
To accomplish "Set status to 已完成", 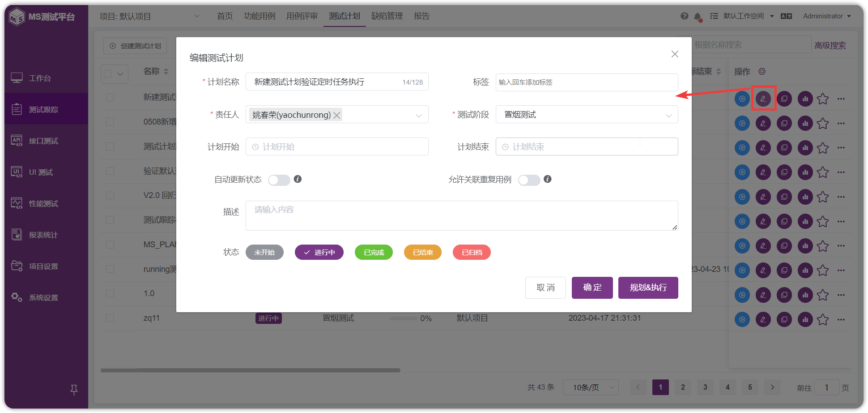I will [374, 252].
